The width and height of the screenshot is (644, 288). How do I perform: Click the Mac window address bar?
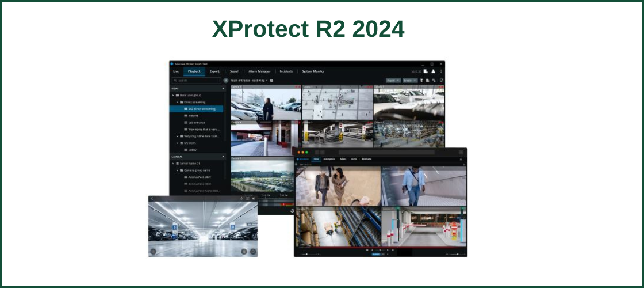coord(386,152)
